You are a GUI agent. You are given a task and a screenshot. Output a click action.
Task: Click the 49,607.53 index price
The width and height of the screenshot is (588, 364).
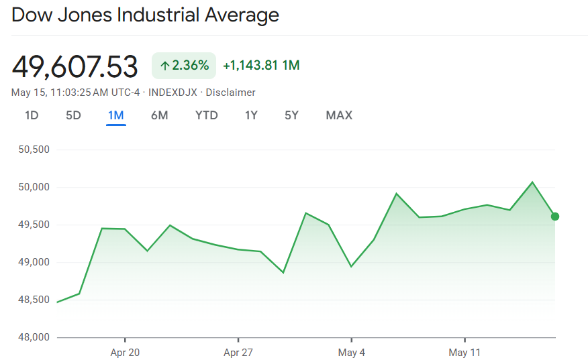click(75, 66)
